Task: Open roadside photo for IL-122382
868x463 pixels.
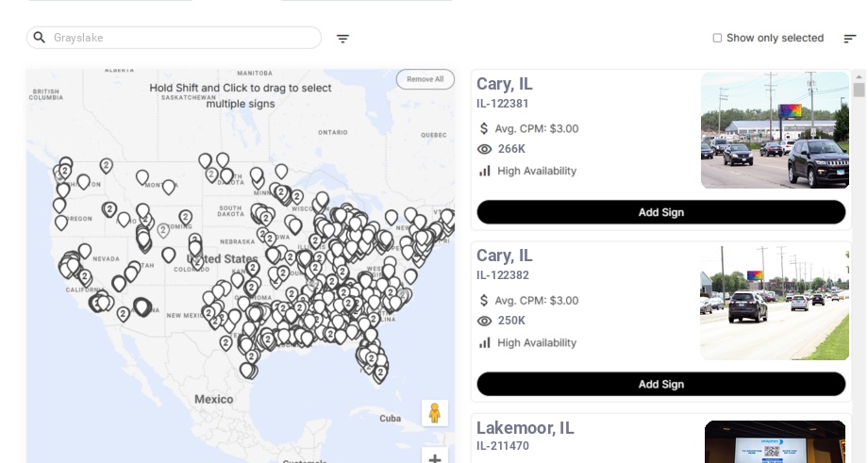Action: click(x=775, y=302)
